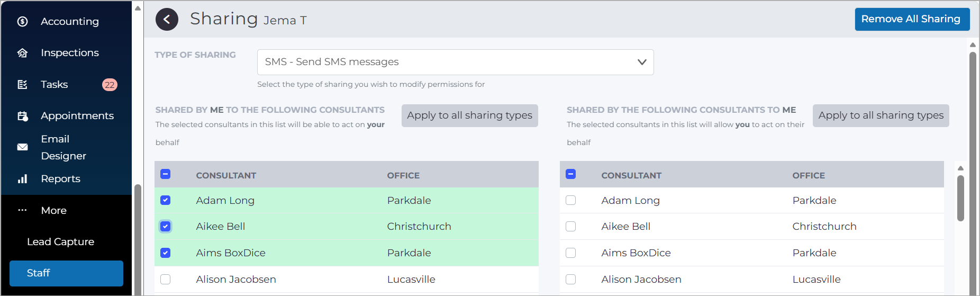The width and height of the screenshot is (980, 296).
Task: Apply to all sharing types for shared to me
Action: pyautogui.click(x=881, y=115)
